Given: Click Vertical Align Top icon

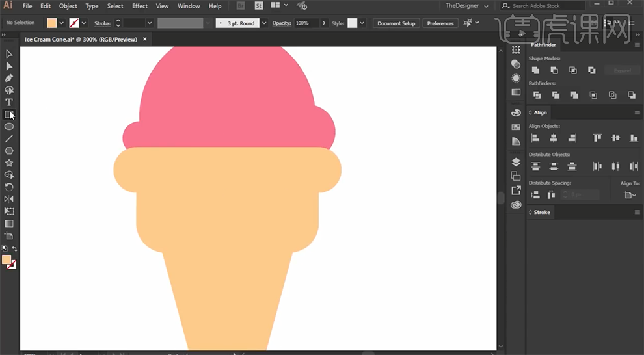Looking at the screenshot, I should coord(597,138).
